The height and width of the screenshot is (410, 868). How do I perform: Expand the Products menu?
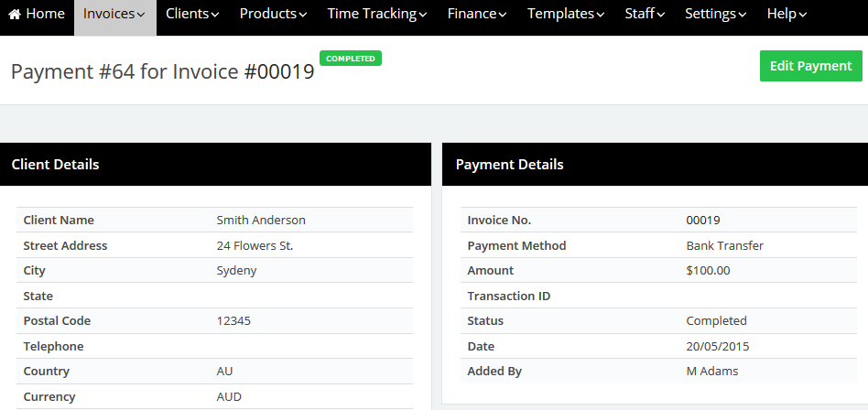(273, 15)
